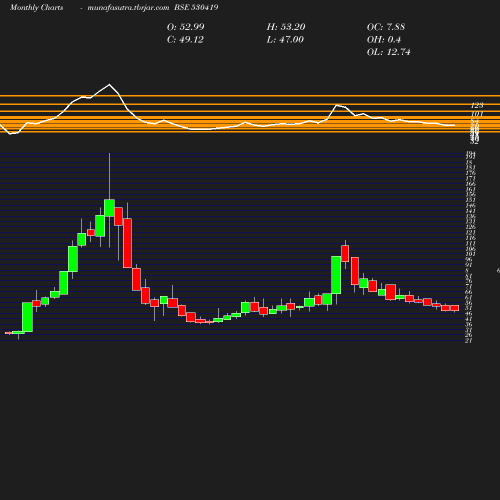Screen dimensions: 500x500
Task: Click the '41' price axis label
Action: pyautogui.click(x=469, y=319)
